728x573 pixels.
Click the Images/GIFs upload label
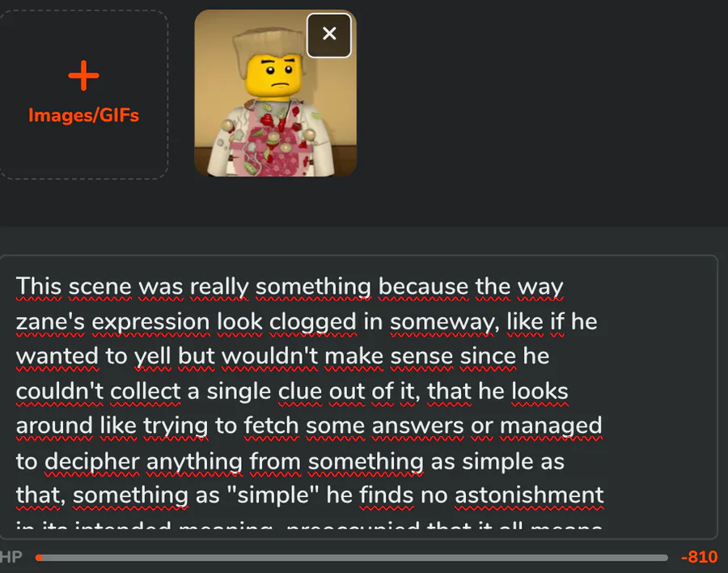click(x=83, y=115)
